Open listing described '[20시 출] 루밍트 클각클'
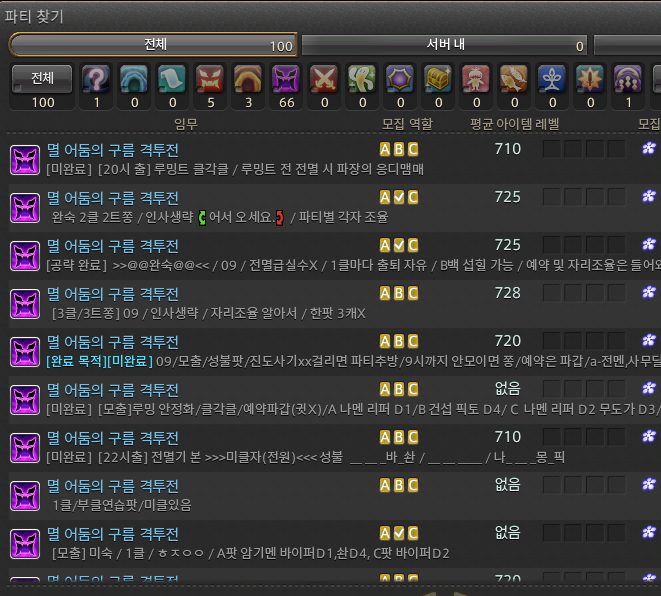Viewport: 661px width, 596px height. coord(335,160)
